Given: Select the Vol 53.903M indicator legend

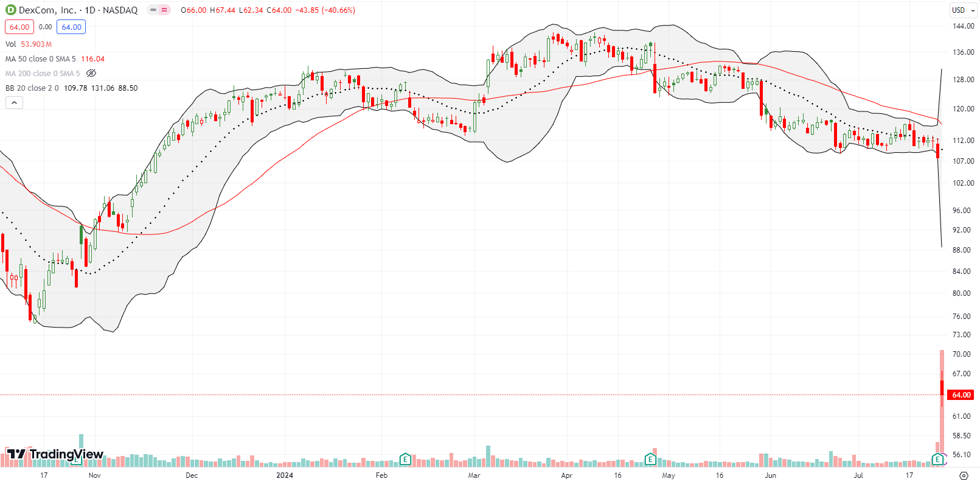Looking at the screenshot, I should (x=29, y=44).
